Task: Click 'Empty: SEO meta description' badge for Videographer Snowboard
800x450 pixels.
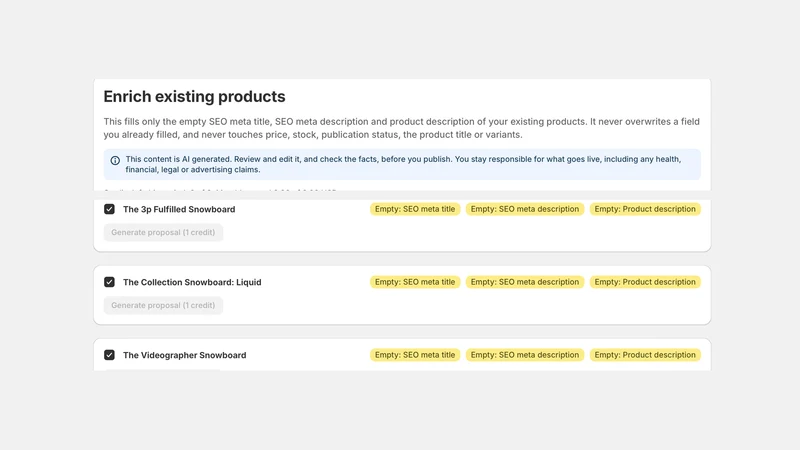Action: click(x=524, y=355)
